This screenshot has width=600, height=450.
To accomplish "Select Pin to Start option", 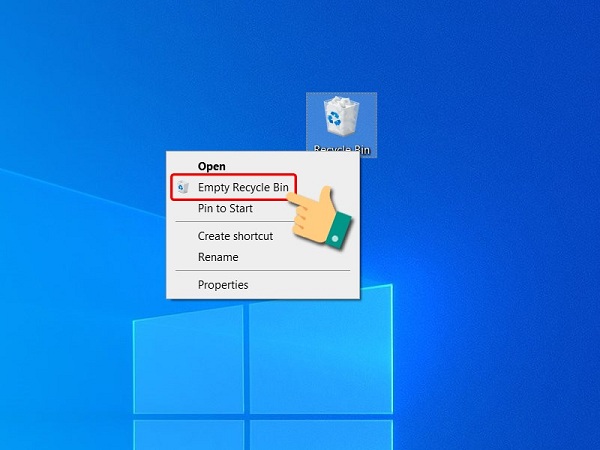I will pos(263,208).
